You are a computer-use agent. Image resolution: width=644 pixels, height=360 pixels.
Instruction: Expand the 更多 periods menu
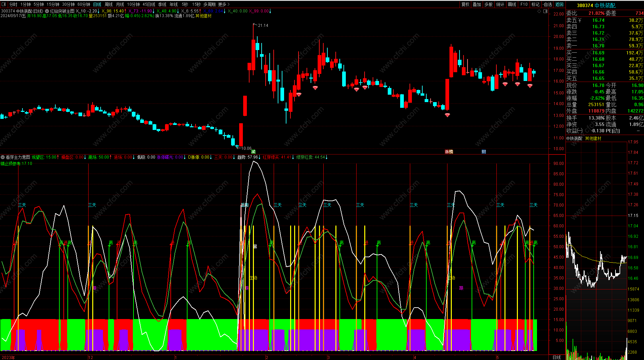[224, 4]
